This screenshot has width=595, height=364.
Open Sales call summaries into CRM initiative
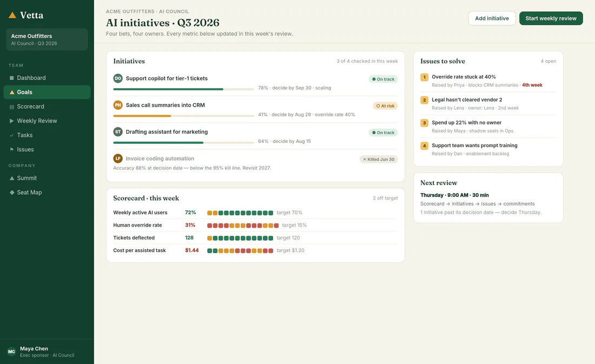point(166,105)
